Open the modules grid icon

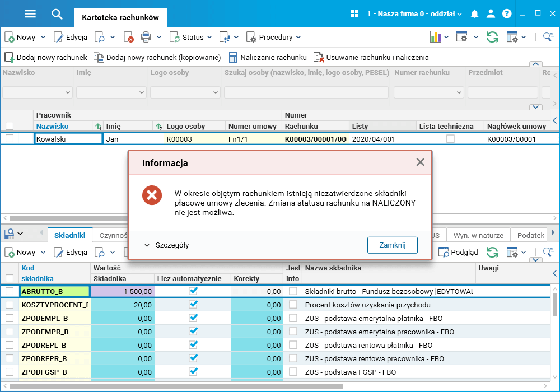click(x=354, y=13)
